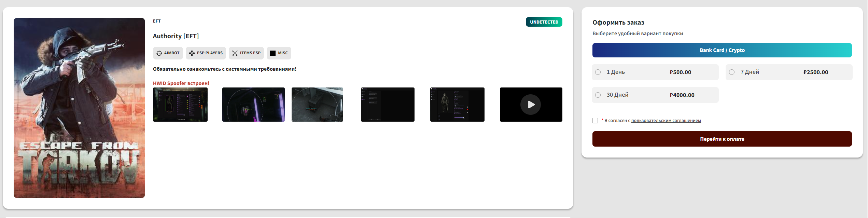Play the video preview thumbnail
This screenshot has height=218, width=868.
pyautogui.click(x=531, y=105)
